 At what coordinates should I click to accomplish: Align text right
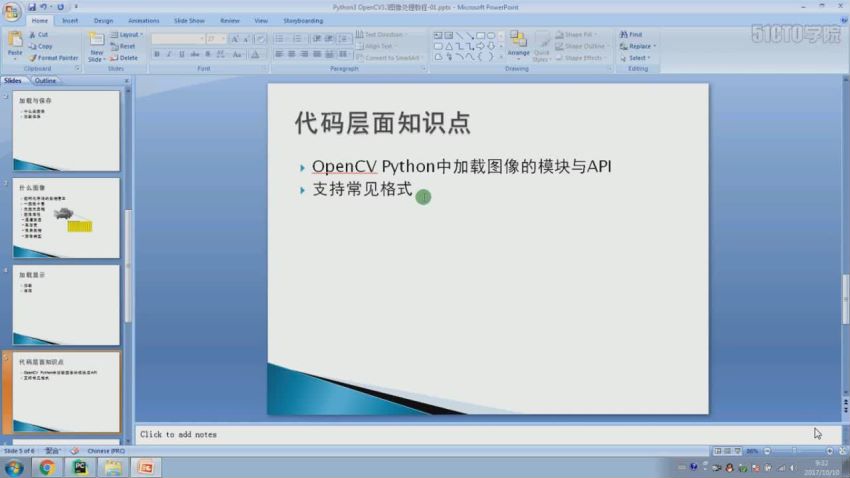(x=304, y=54)
